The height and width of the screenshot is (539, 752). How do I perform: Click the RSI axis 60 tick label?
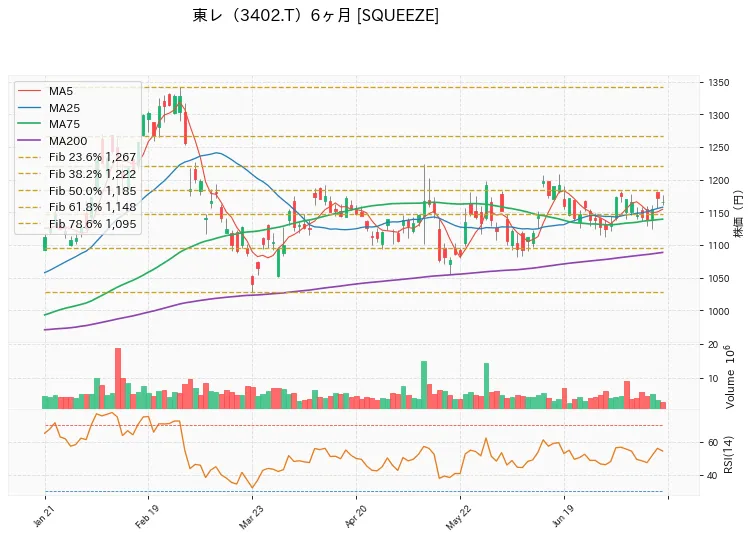coord(713,443)
